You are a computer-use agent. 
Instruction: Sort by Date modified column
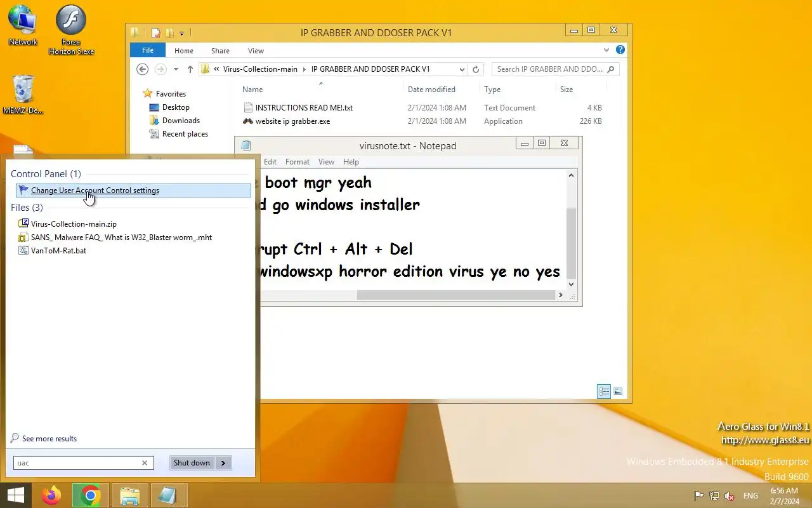click(431, 90)
